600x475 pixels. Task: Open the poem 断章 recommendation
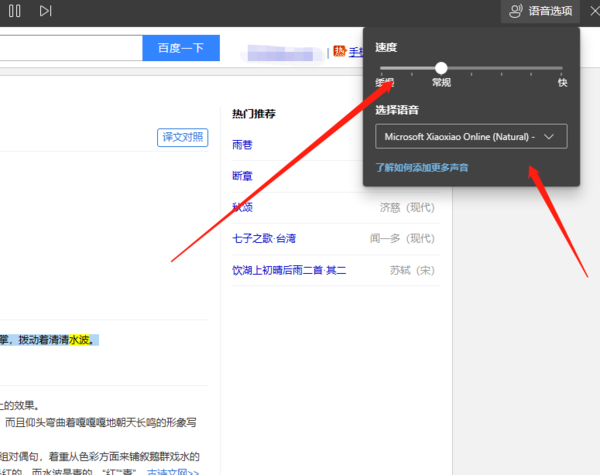[x=242, y=176]
